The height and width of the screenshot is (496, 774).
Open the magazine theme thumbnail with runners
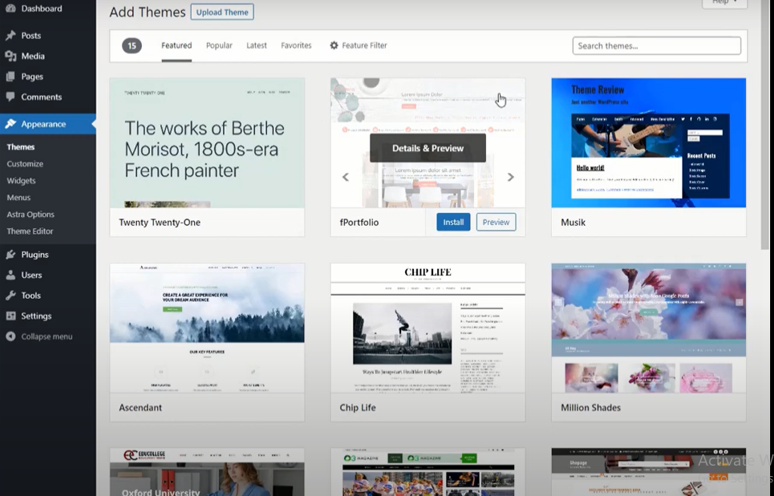428,472
